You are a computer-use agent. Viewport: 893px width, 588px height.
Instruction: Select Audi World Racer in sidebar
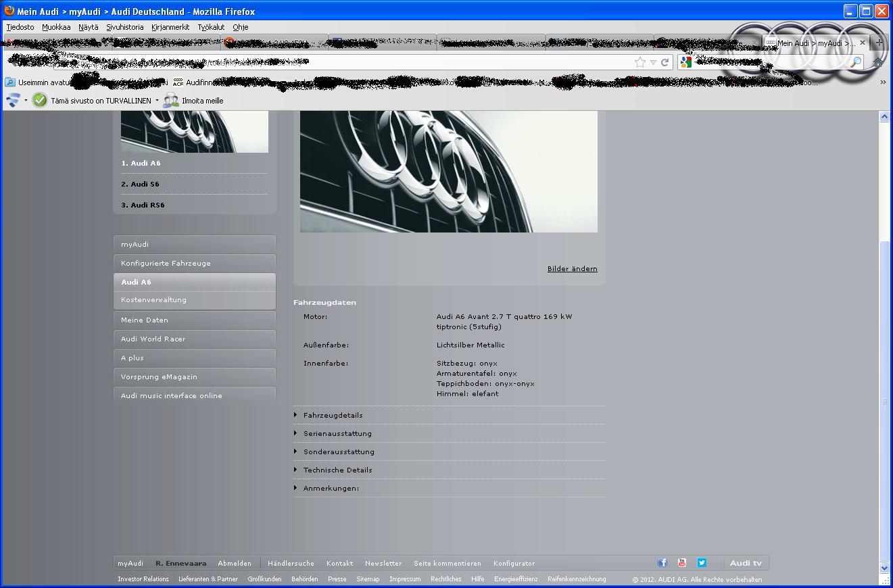coord(153,339)
